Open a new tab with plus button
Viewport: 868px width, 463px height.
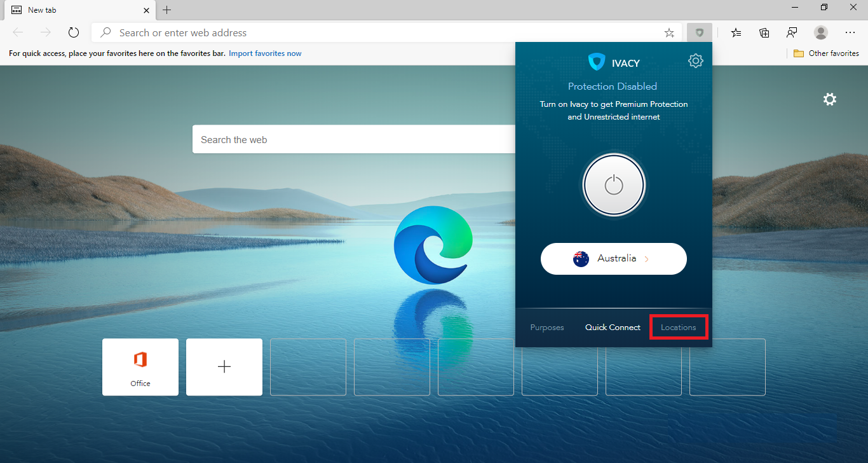pos(167,10)
